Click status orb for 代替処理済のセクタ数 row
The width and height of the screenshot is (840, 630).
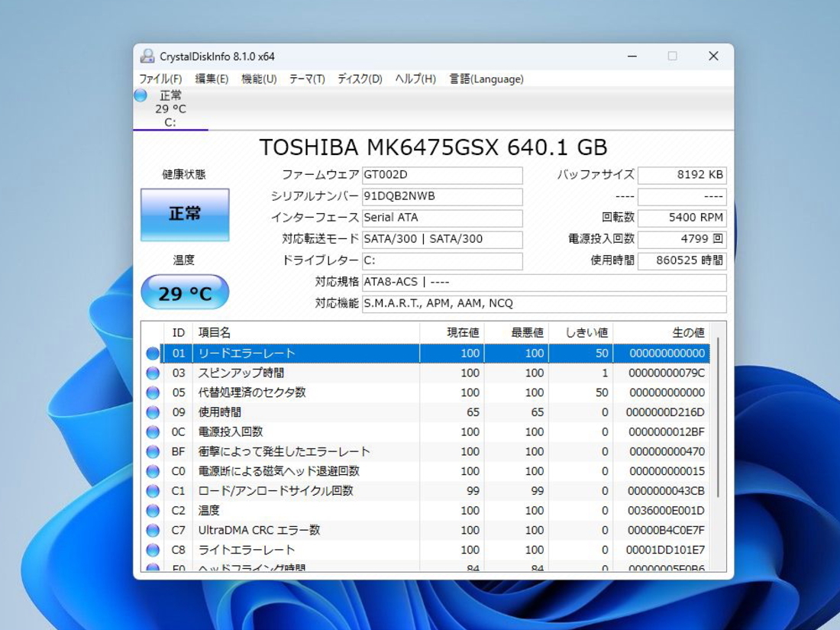153,393
